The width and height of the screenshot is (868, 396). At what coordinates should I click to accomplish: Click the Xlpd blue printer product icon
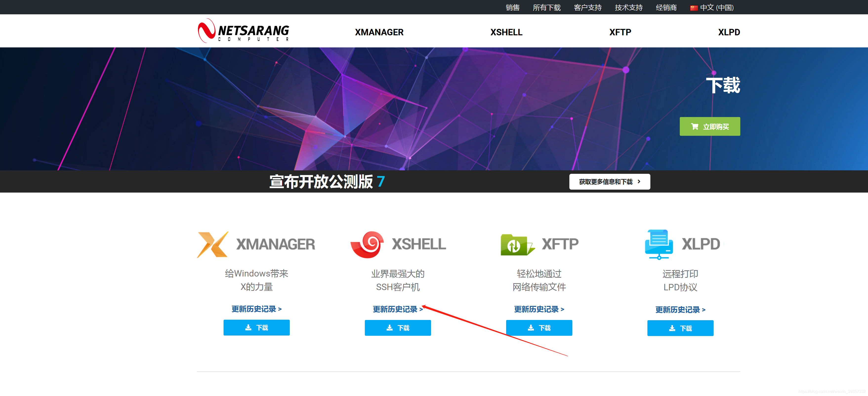(x=659, y=244)
